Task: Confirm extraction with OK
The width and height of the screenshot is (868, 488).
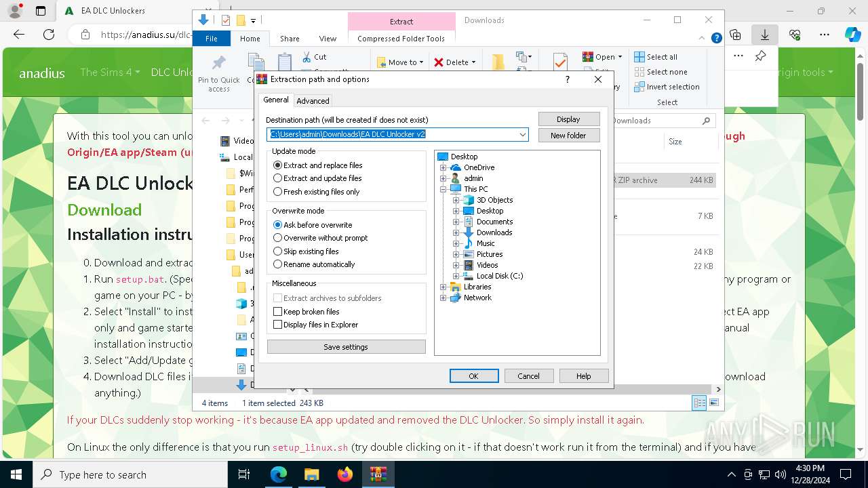Action: tap(474, 376)
